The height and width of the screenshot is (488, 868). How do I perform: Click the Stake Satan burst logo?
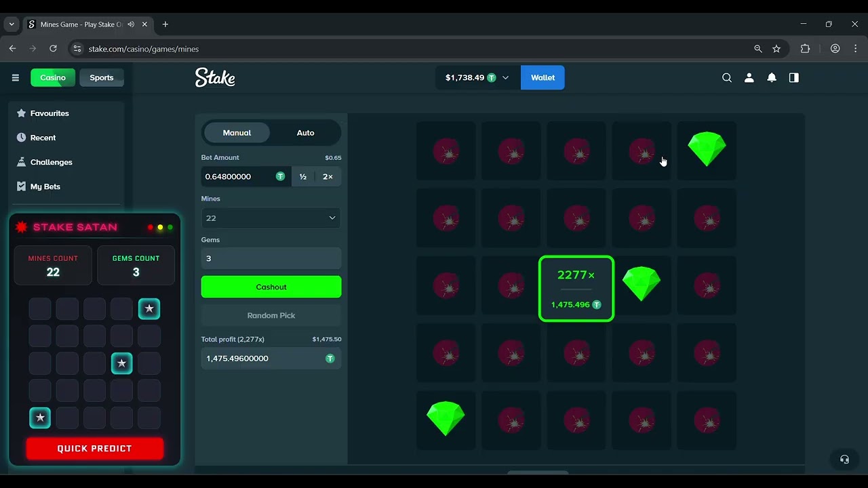click(x=22, y=227)
